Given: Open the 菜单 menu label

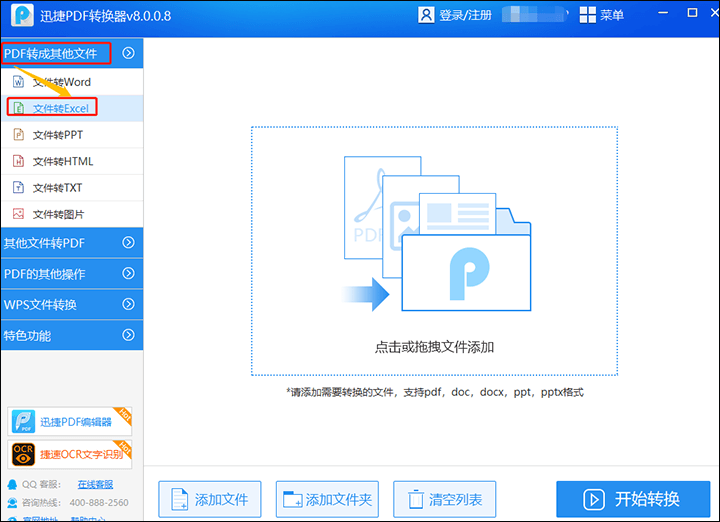Looking at the screenshot, I should tap(612, 15).
